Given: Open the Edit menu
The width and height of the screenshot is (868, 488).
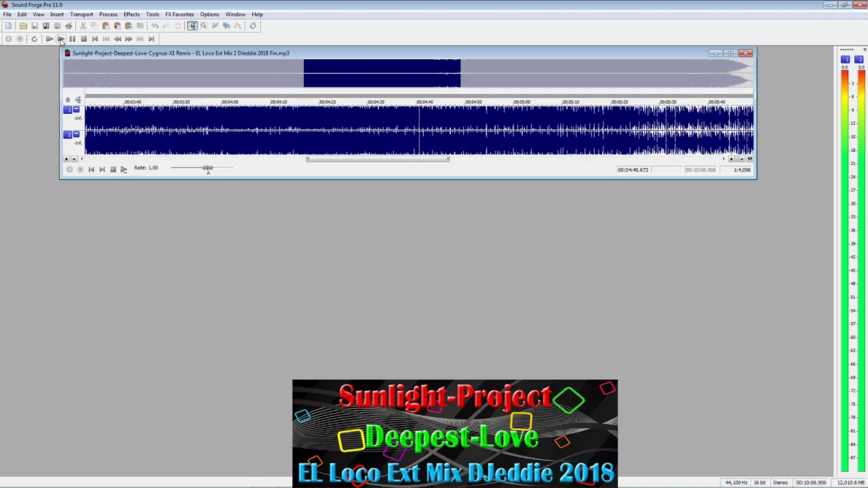Looking at the screenshot, I should tap(22, 14).
